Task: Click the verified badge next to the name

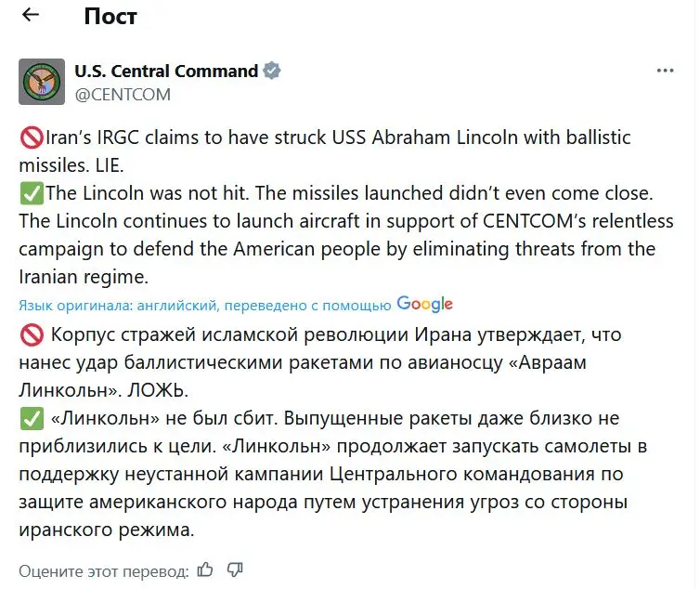Action: click(272, 72)
